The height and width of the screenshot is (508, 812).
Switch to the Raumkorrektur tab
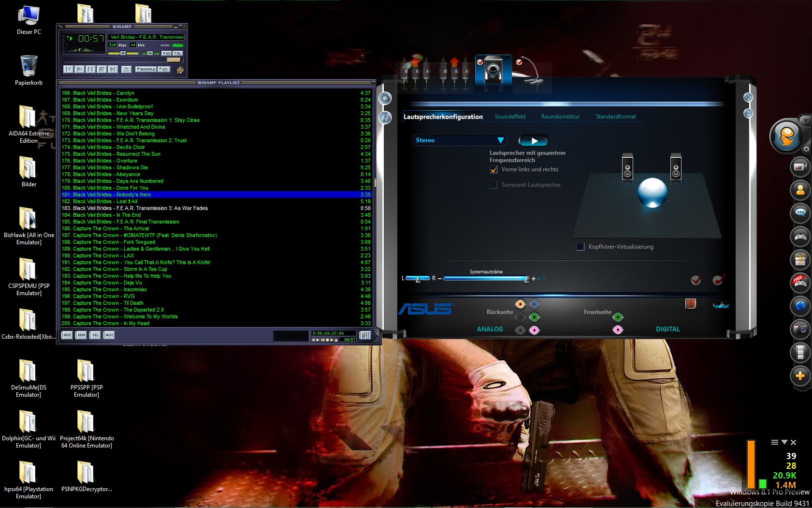click(560, 117)
